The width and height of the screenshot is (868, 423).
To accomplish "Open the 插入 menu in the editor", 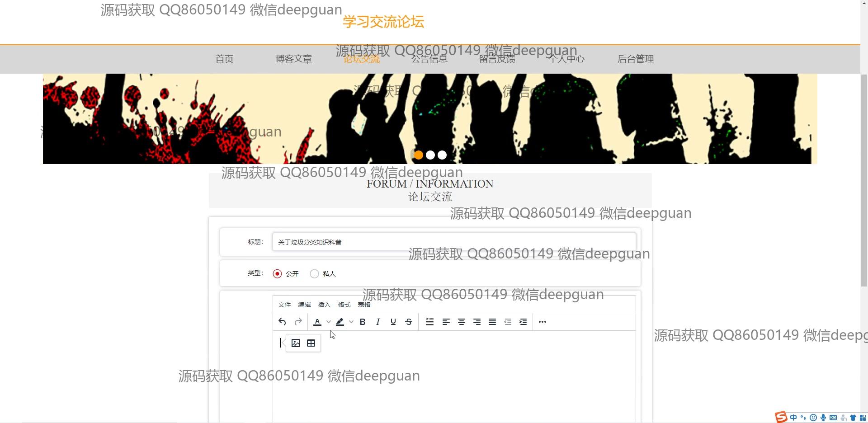I will click(324, 305).
